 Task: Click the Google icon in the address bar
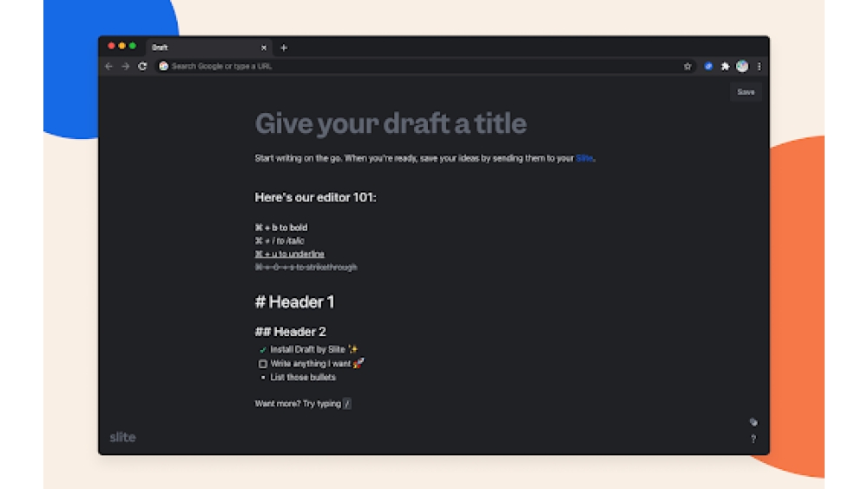pyautogui.click(x=163, y=66)
